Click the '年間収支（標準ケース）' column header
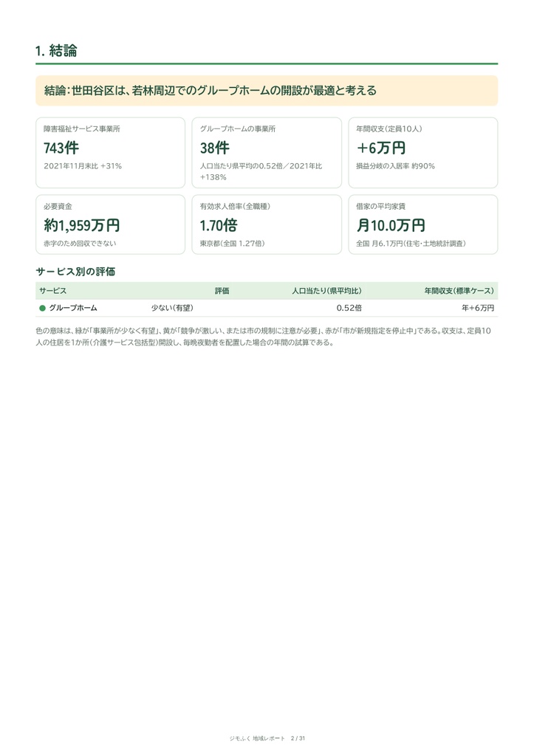Viewport: 534px width, 756px height. (459, 291)
